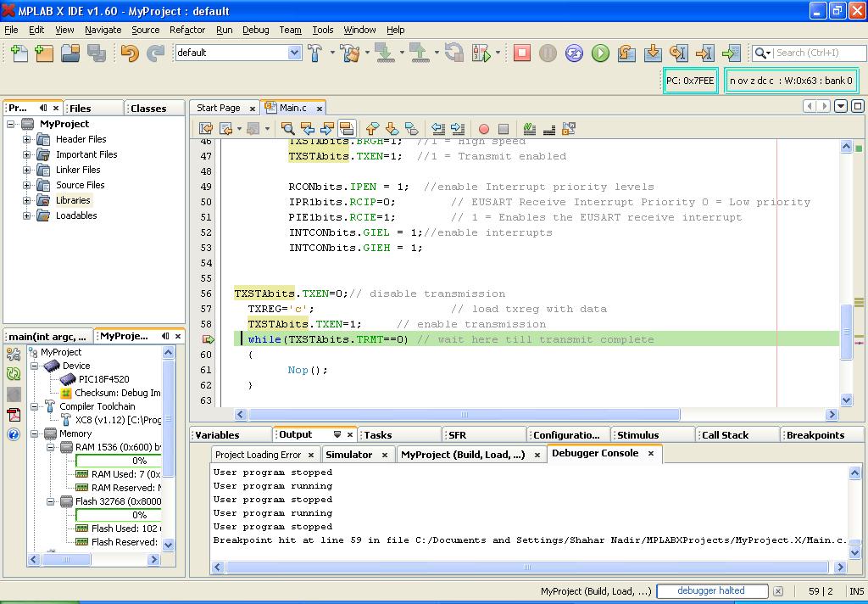Go to next bookmark
868x604 pixels.
coord(392,129)
